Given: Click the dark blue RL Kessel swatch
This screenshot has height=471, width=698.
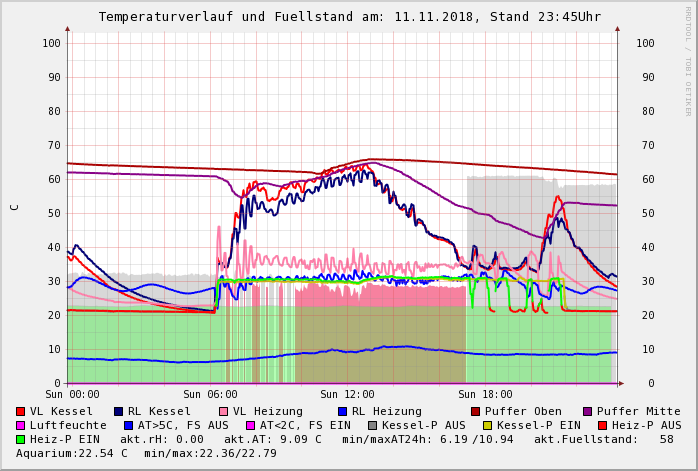Looking at the screenshot, I should pyautogui.click(x=119, y=411).
